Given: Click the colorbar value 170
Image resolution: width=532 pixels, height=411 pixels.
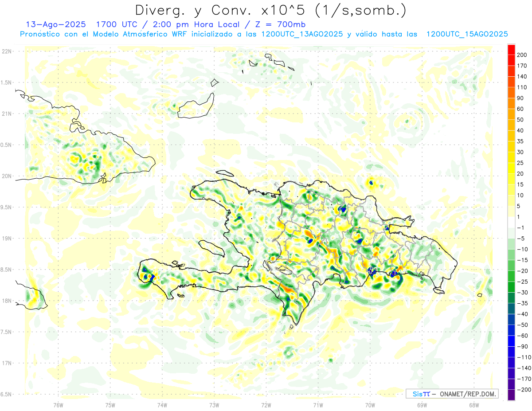Looking at the screenshot, I should 523,66.
